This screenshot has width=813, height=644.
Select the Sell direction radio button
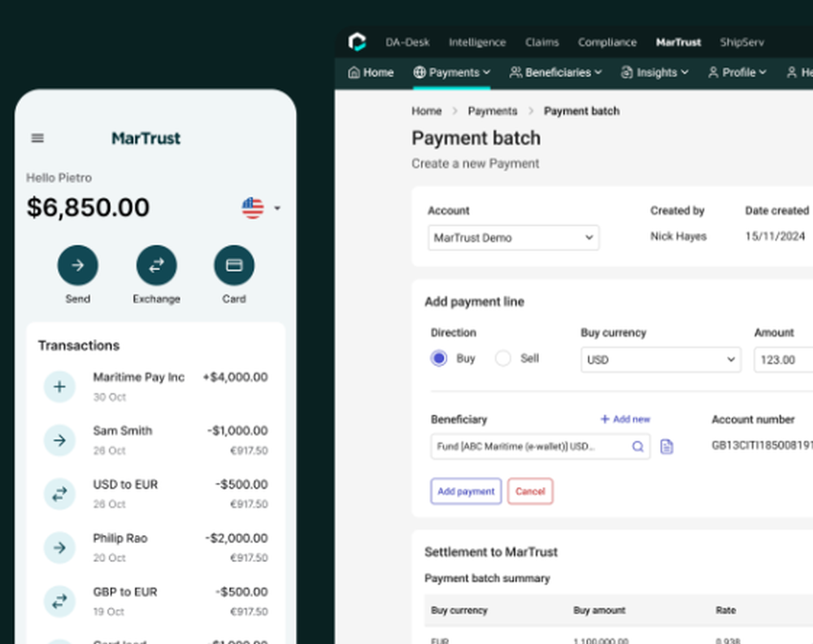coord(503,359)
